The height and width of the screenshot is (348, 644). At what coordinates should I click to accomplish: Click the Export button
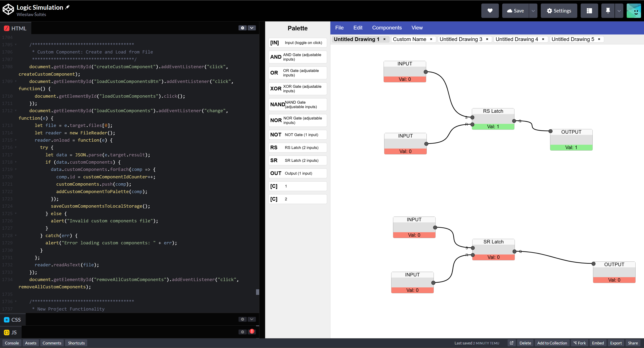click(x=616, y=343)
